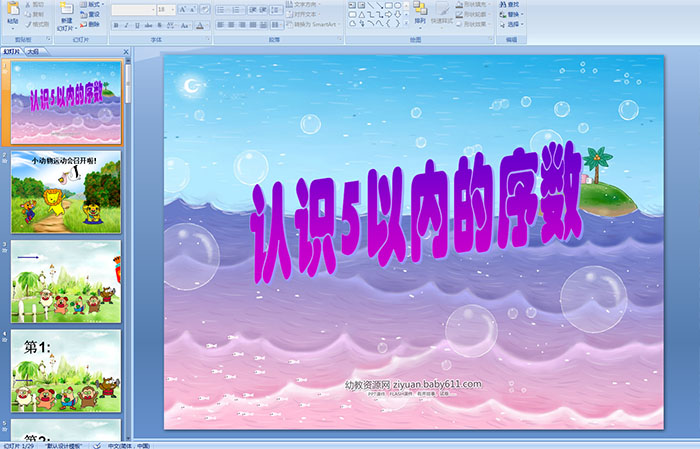
Task: Click the Decrease Font Size icon
Action: click(193, 10)
